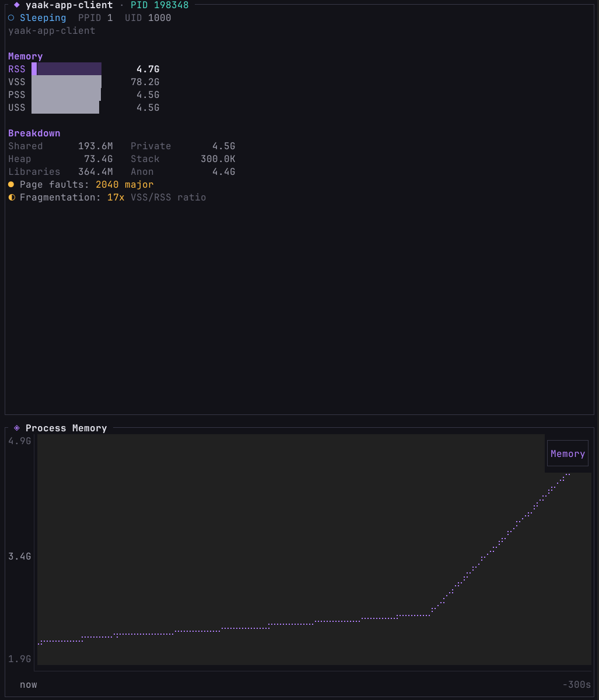This screenshot has height=700, width=599.
Task: Click the Sleeping status label
Action: point(43,18)
